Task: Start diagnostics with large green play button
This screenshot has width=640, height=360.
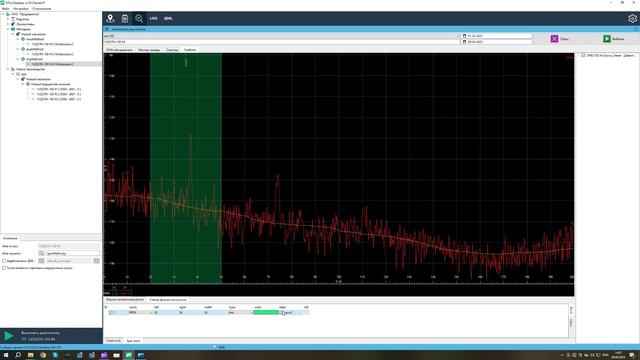Action: pyautogui.click(x=9, y=336)
